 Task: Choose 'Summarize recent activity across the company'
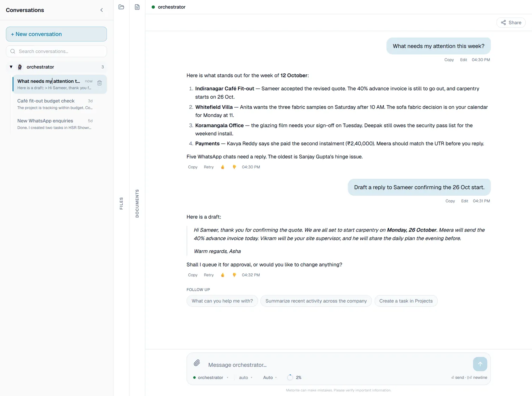click(x=316, y=301)
